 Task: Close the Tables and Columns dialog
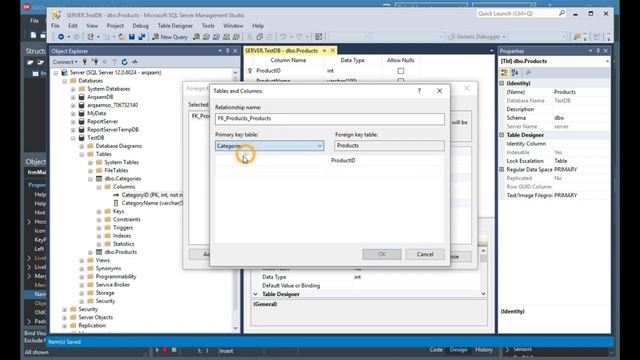(x=439, y=91)
